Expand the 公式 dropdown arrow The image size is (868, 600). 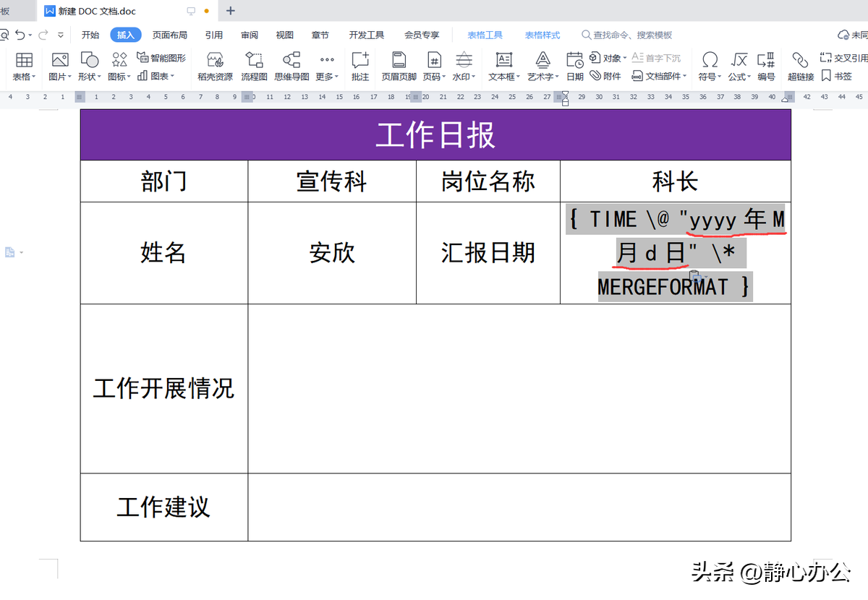coord(749,77)
